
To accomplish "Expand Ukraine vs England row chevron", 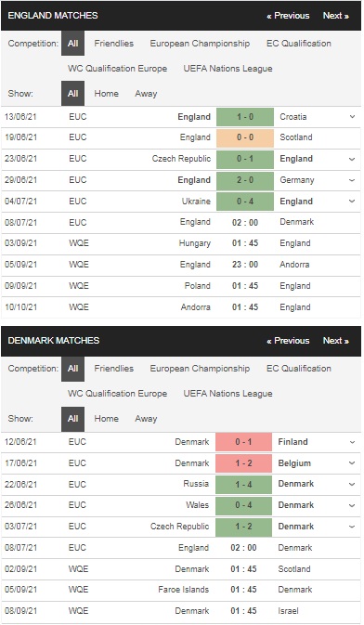I will pos(352,202).
